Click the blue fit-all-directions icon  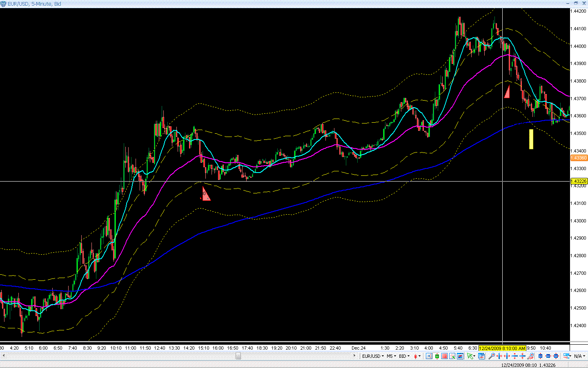point(556,356)
